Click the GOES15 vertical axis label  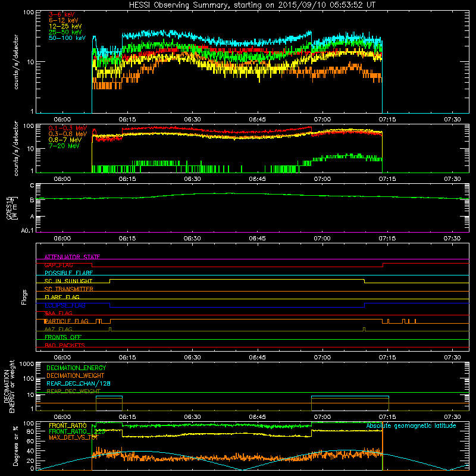click(x=12, y=208)
